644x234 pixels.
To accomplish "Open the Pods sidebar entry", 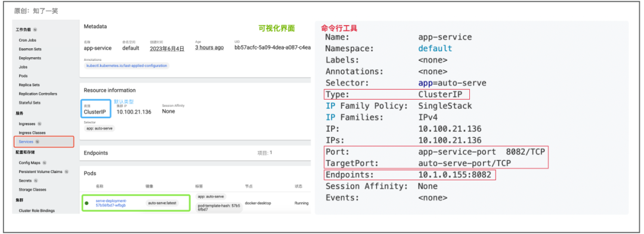I will (23, 76).
